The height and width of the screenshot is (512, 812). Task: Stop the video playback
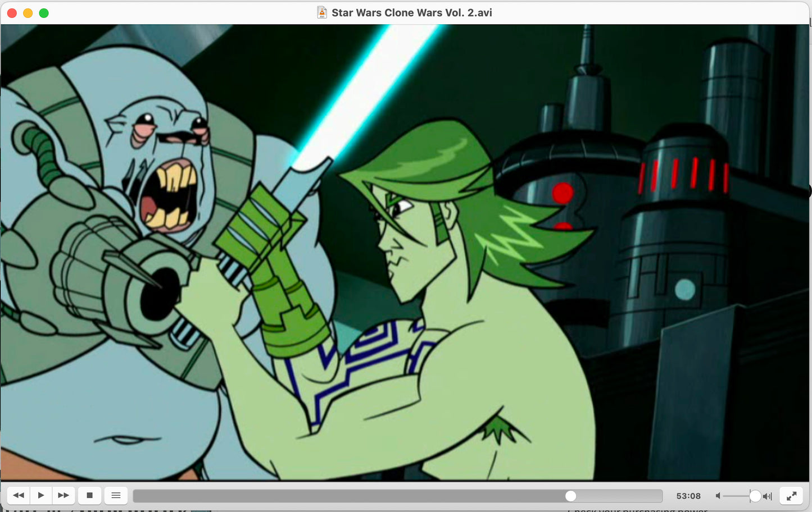89,495
